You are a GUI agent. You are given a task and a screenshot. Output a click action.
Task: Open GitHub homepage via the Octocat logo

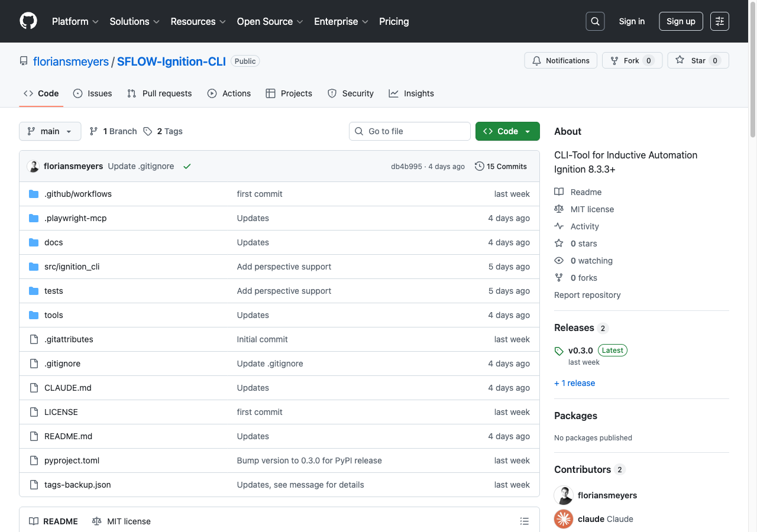click(x=28, y=21)
